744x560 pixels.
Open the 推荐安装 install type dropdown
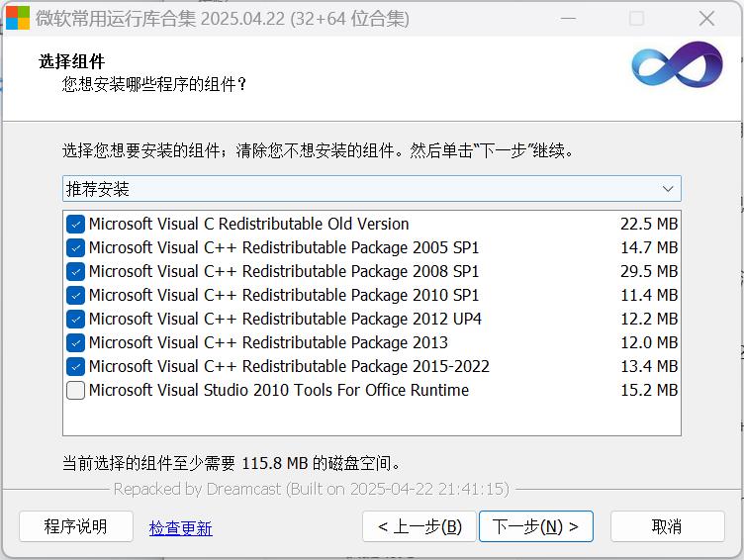click(371, 188)
